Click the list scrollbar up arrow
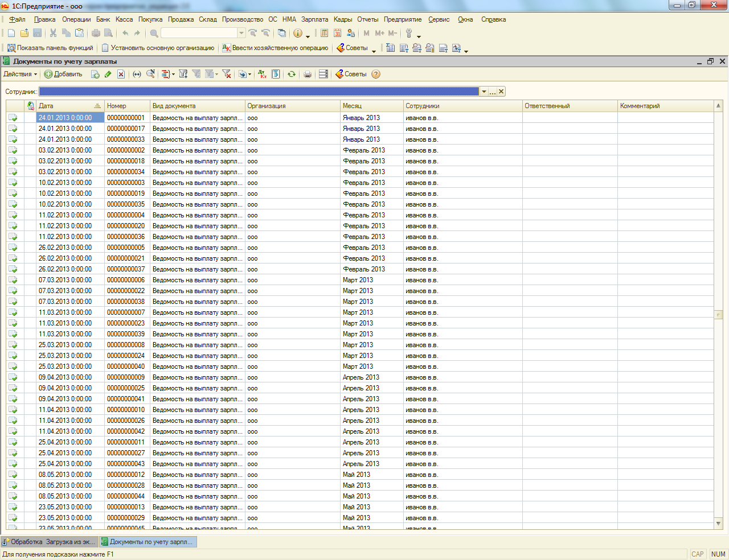This screenshot has height=560, width=729. click(719, 106)
